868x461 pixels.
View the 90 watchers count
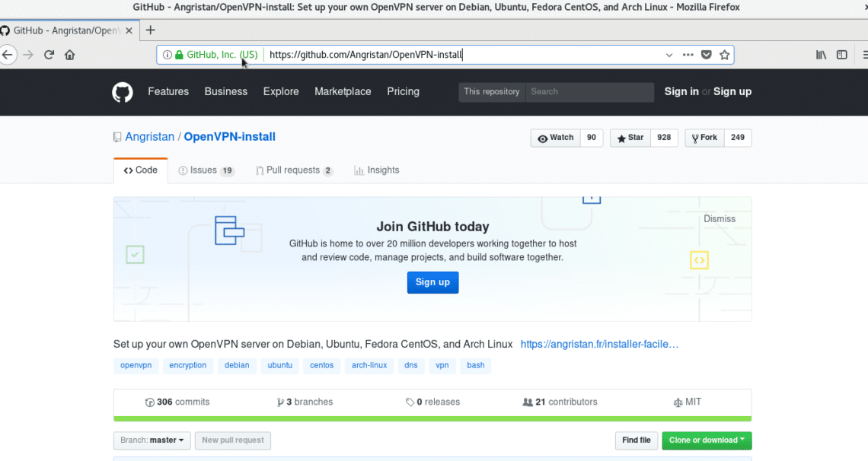591,138
